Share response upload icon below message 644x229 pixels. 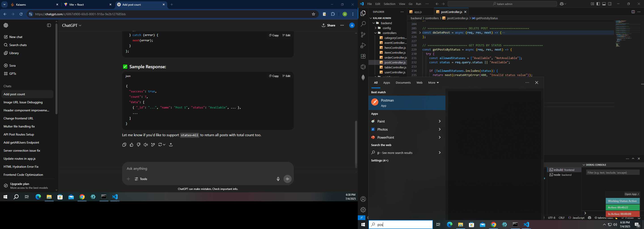[171, 145]
